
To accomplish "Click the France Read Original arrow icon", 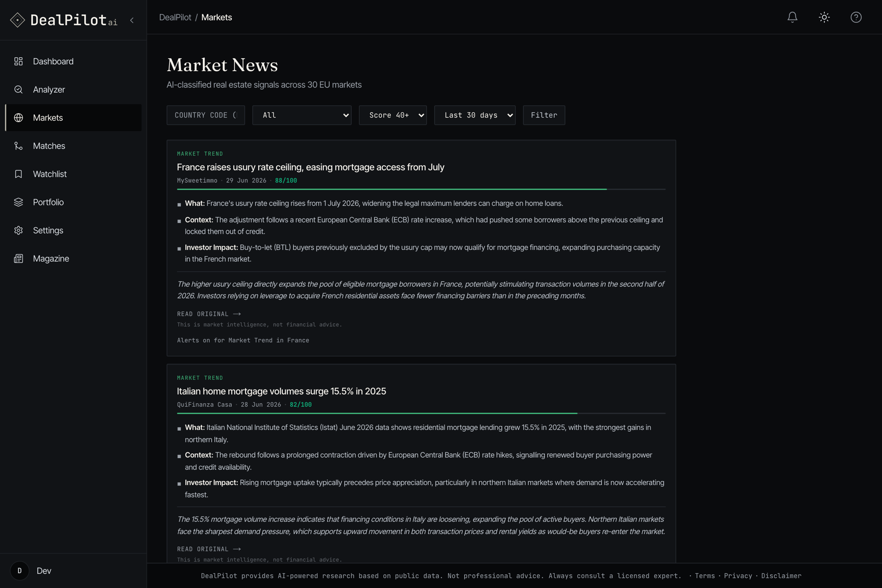I will pos(237,314).
